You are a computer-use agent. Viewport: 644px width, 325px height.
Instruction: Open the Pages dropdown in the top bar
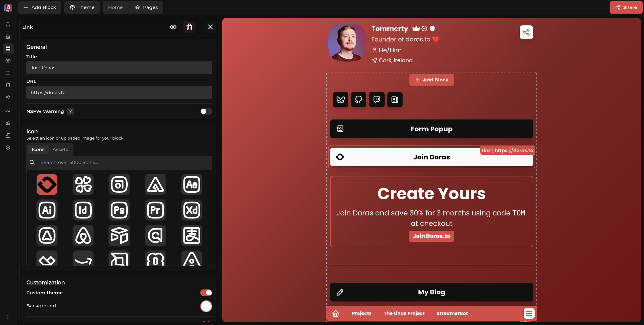[x=147, y=7]
